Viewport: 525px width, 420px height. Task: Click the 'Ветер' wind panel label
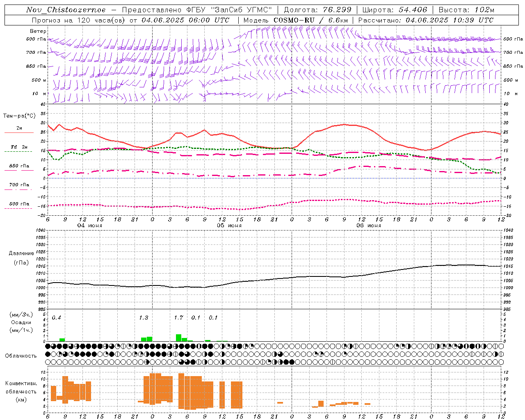(x=38, y=31)
